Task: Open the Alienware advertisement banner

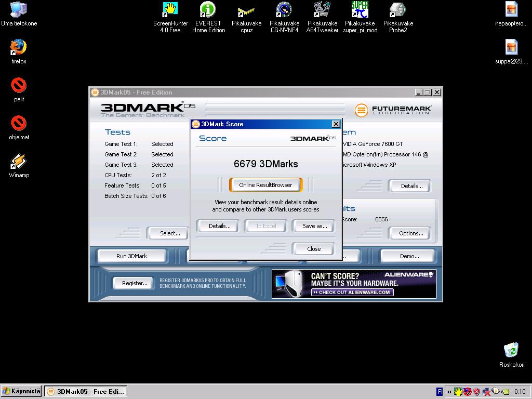Action: click(354, 284)
